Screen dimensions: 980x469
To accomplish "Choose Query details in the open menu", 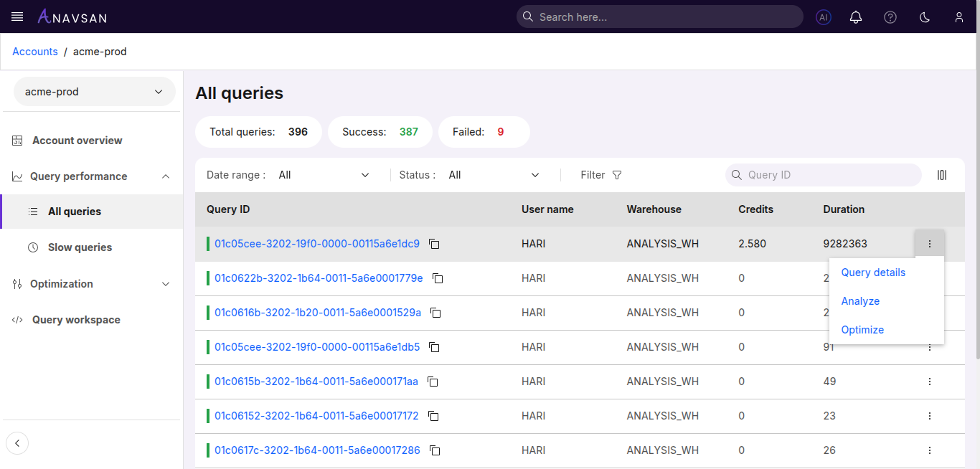I will click(873, 272).
